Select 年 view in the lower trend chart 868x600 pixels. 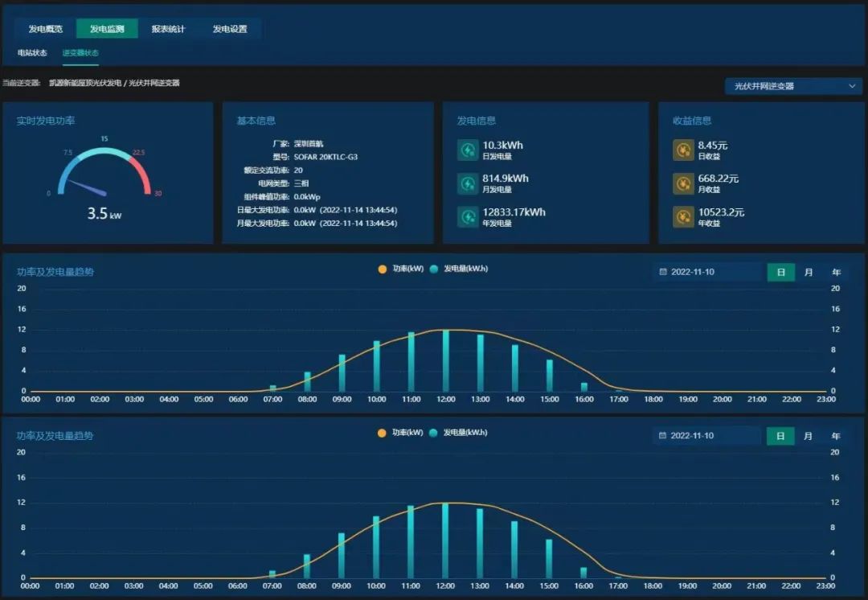pyautogui.click(x=835, y=436)
